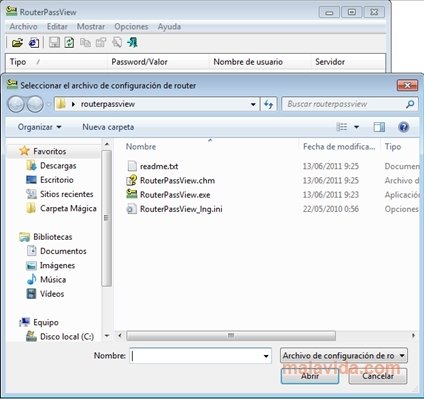Click the file list scroll right arrow
Viewport: 424px width, 399px height.
pos(413,335)
